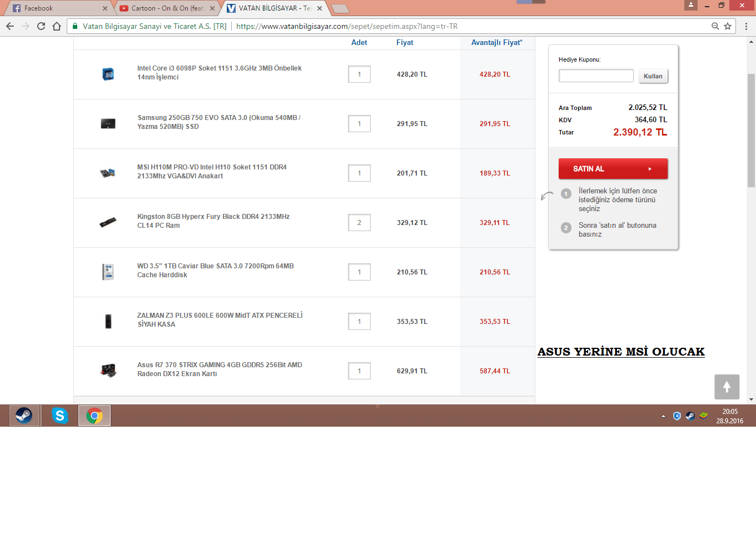756x540 pixels.
Task: Edit quantity for Samsung 750 EVO SSD
Action: [x=359, y=124]
